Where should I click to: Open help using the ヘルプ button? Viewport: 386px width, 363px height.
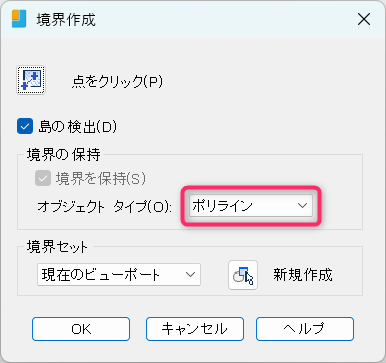click(305, 329)
